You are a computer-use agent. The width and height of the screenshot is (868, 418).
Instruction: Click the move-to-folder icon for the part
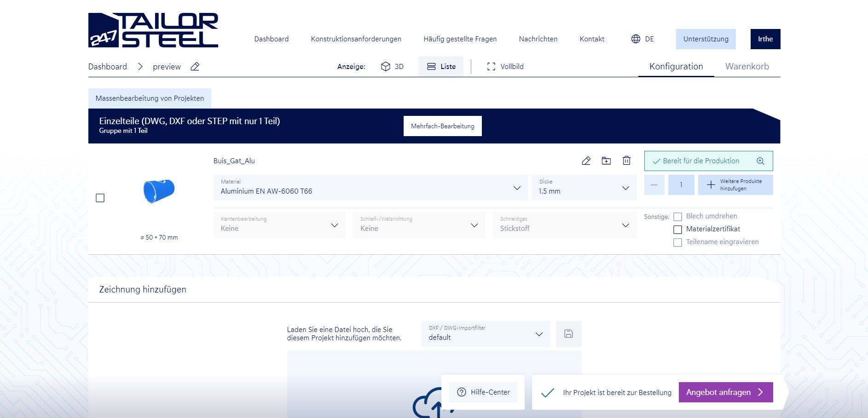(x=606, y=161)
